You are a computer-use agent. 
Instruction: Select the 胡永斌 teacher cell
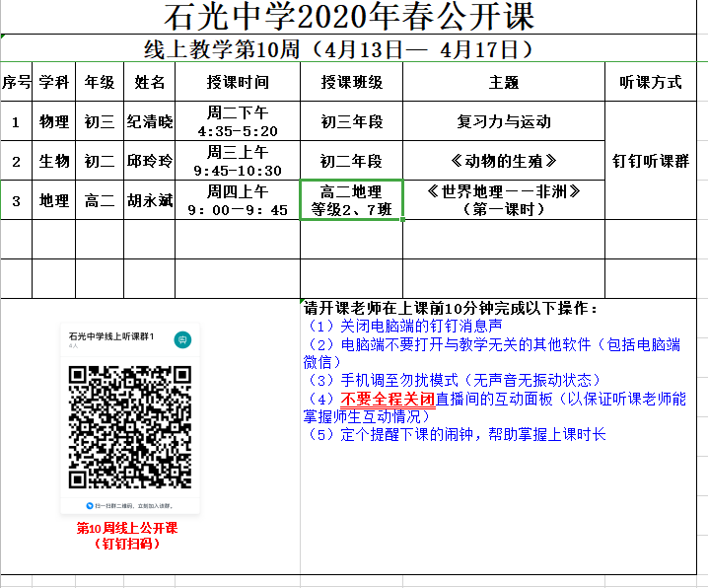click(x=149, y=200)
